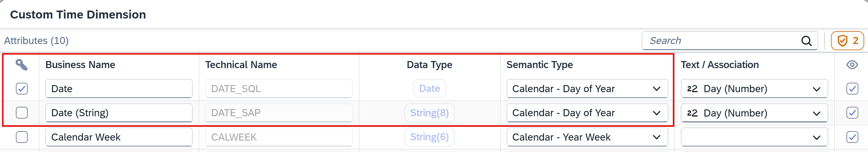This screenshot has height=152, width=868.
Task: Click the Date data type link
Action: click(x=429, y=88)
